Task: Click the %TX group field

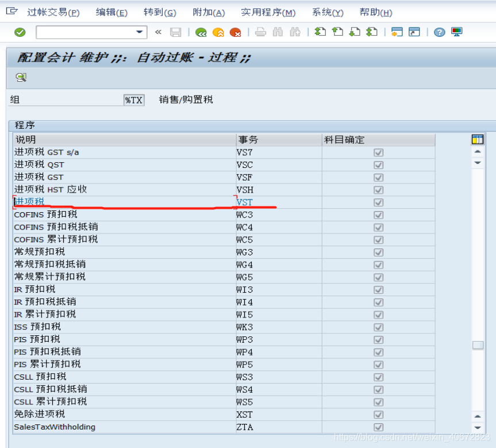Action: point(134,100)
